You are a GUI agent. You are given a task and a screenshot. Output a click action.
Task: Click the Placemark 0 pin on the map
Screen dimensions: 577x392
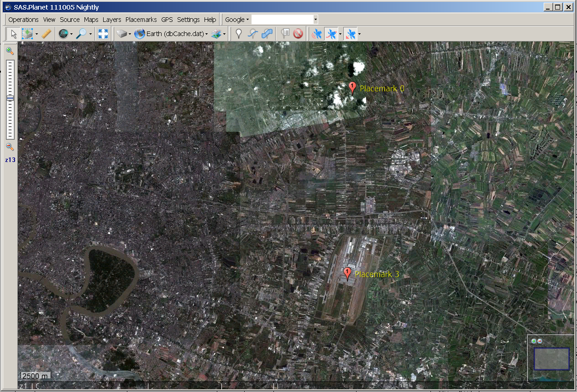[x=352, y=87]
